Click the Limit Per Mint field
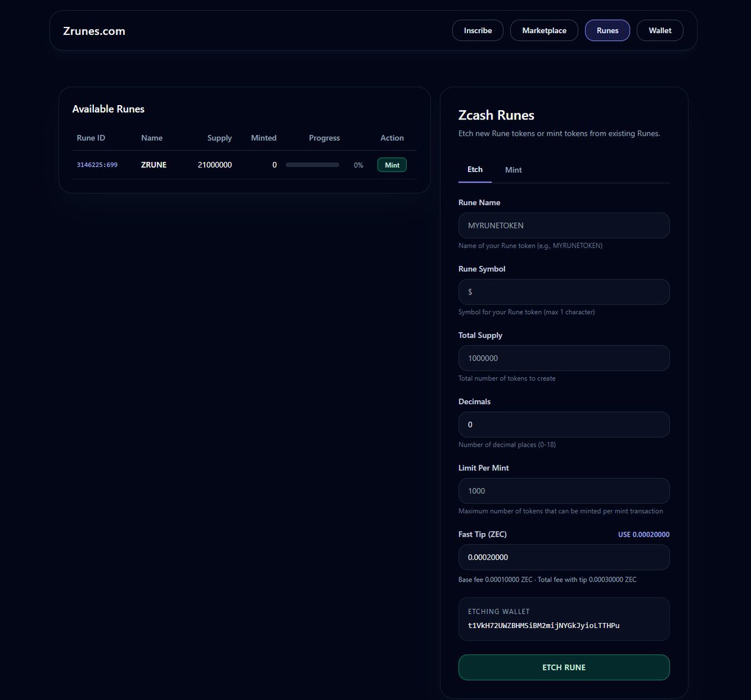This screenshot has height=700, width=751. (x=564, y=490)
